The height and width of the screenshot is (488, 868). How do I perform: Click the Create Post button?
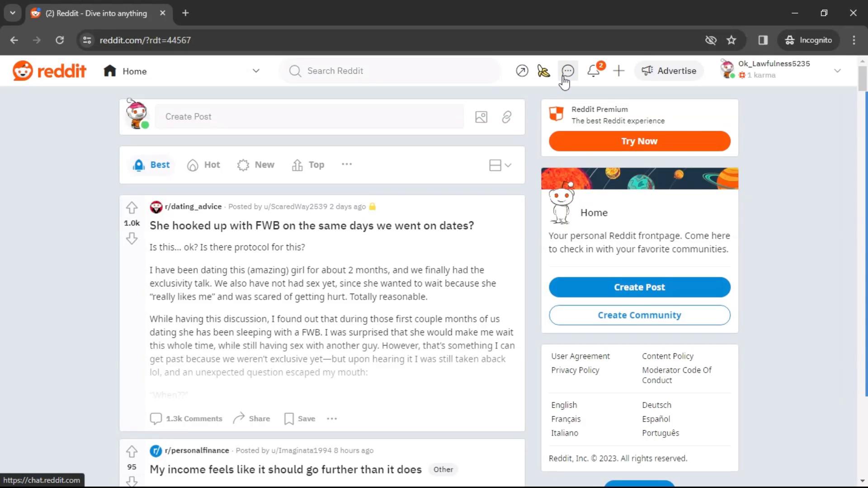coord(640,286)
